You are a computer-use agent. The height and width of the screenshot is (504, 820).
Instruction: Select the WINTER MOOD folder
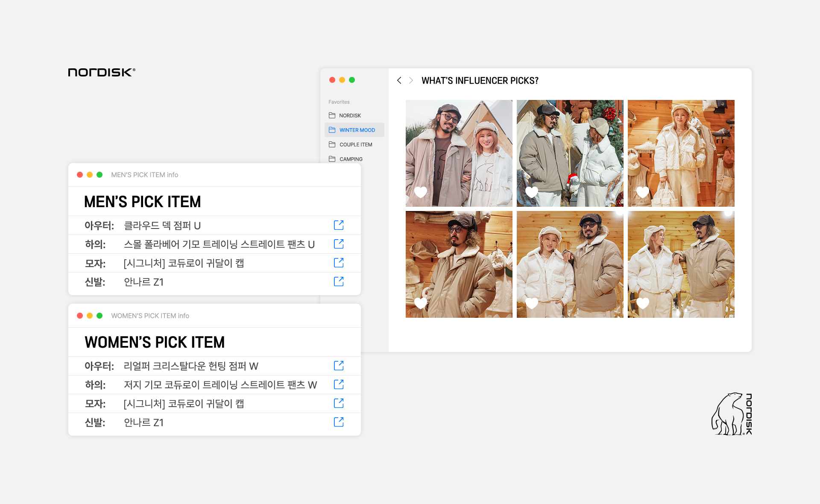357,130
